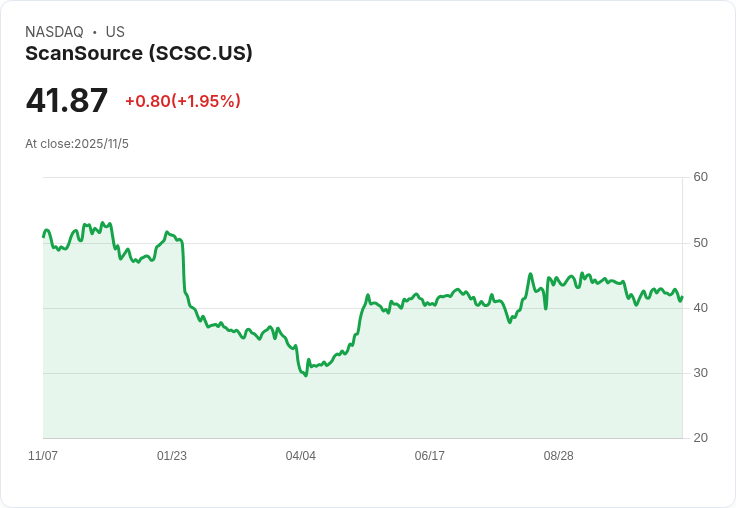Click the 50 label on the price axis
The image size is (736, 508).
(701, 243)
